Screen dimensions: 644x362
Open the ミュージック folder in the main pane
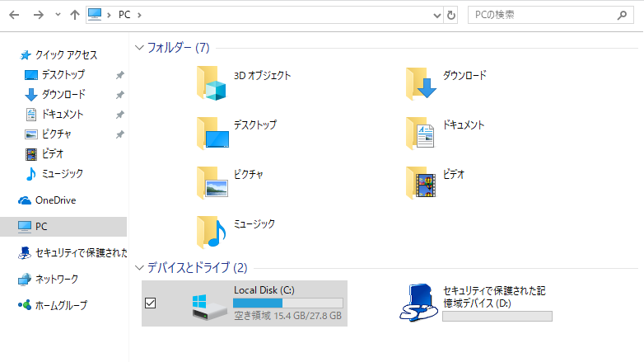(x=212, y=232)
